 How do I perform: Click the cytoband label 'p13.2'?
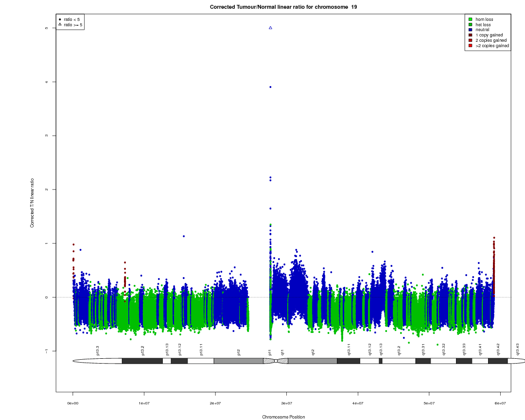142,350
